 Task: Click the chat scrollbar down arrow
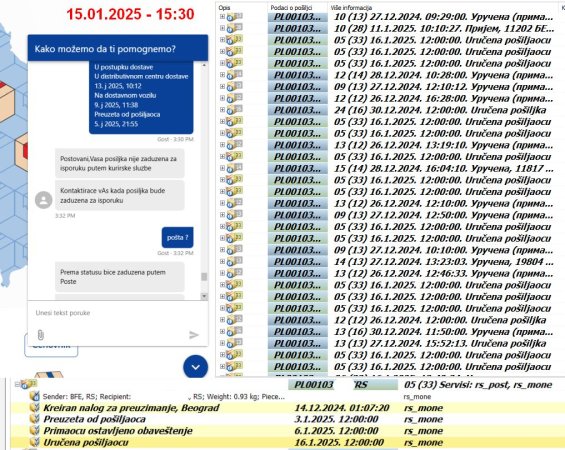(204, 296)
